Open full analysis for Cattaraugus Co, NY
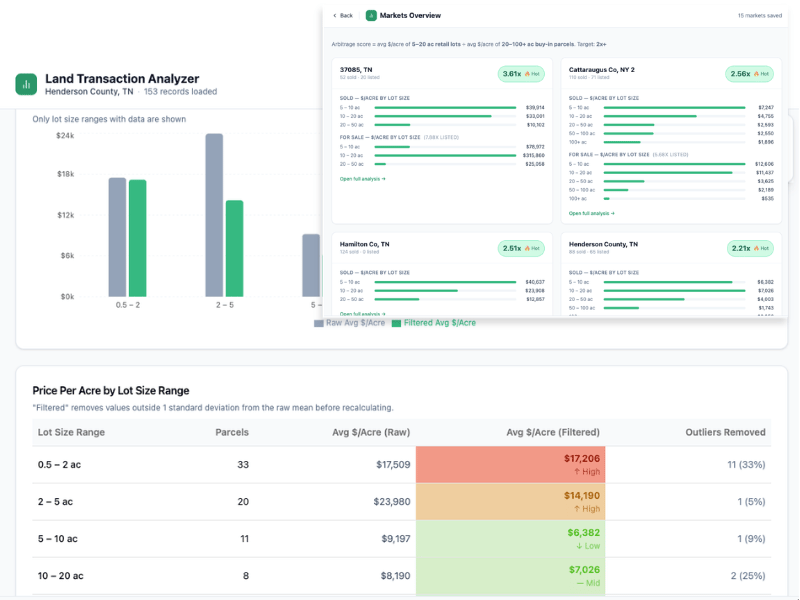The width and height of the screenshot is (800, 600). coord(591,213)
